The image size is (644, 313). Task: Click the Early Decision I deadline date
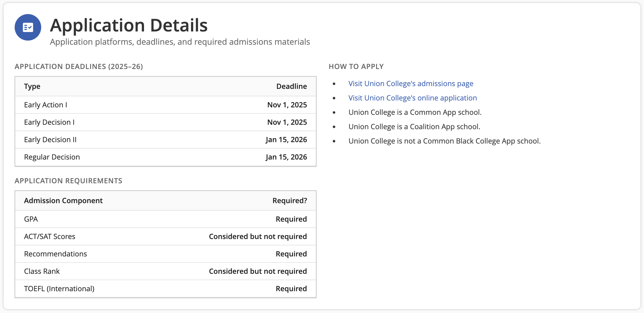(287, 122)
